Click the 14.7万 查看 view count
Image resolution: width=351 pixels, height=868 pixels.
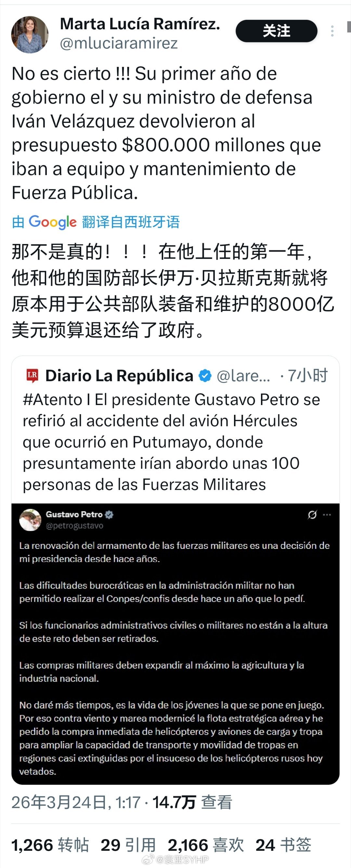(192, 803)
